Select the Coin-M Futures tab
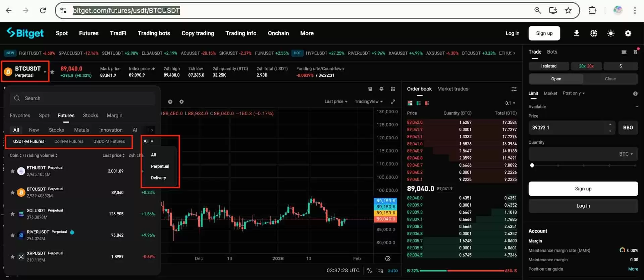The image size is (644, 280). coord(69,141)
